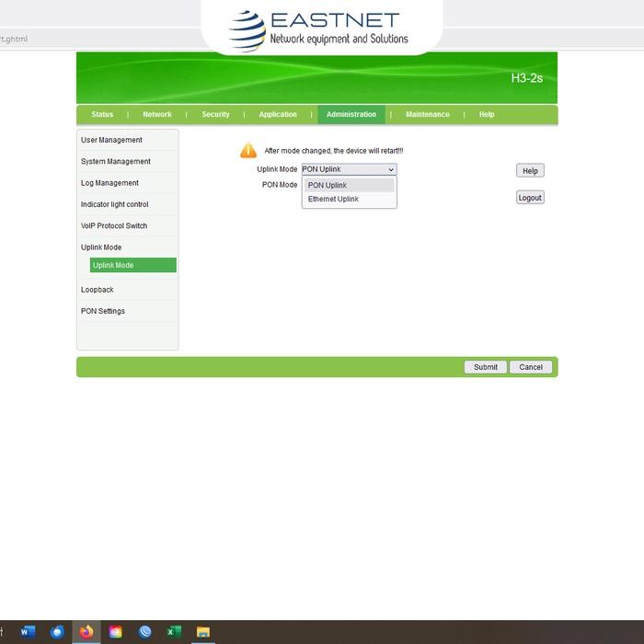Click the Logout button

click(x=530, y=198)
